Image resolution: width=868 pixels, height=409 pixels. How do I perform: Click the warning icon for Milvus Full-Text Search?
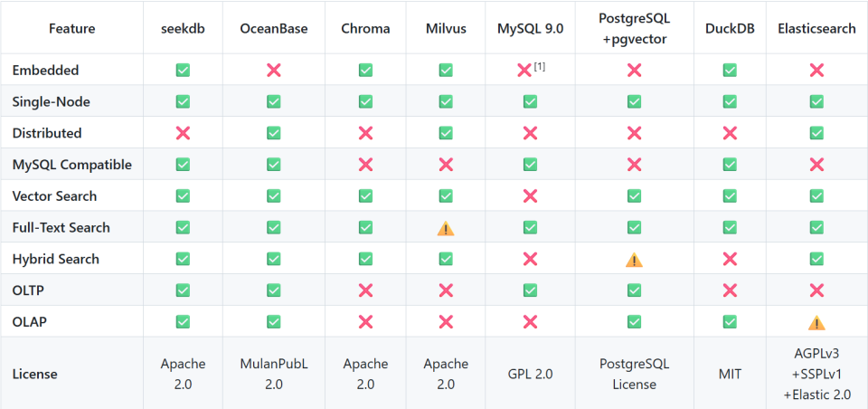coord(446,228)
